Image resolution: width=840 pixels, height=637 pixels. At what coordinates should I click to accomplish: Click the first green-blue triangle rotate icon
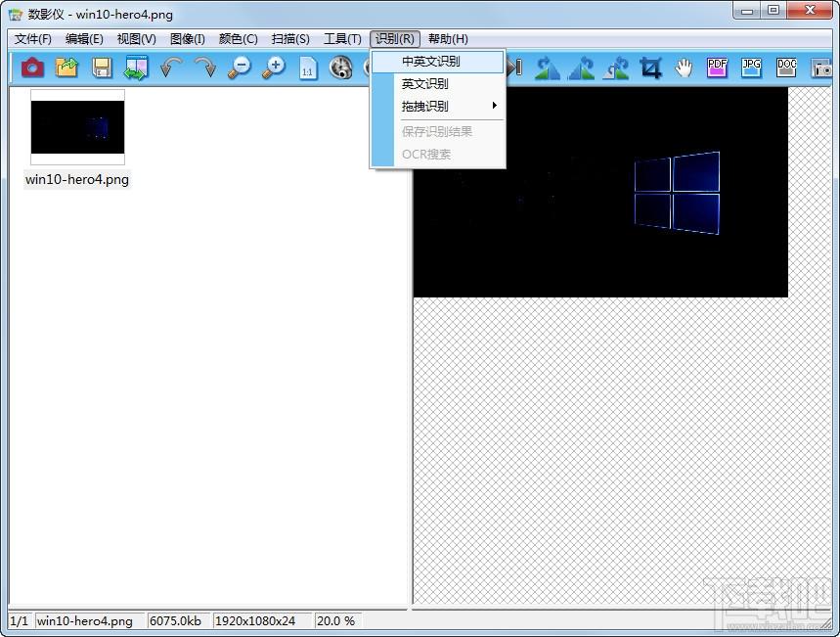pos(547,68)
